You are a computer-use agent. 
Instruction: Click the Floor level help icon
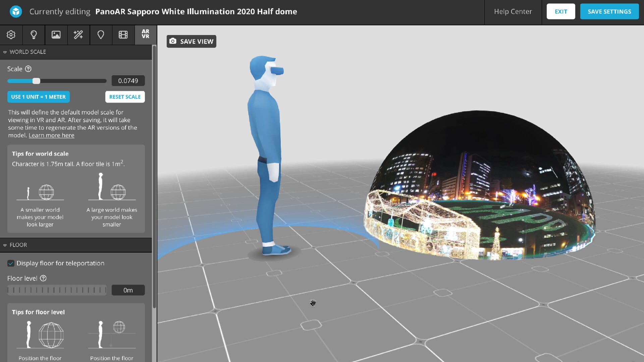[x=43, y=278]
